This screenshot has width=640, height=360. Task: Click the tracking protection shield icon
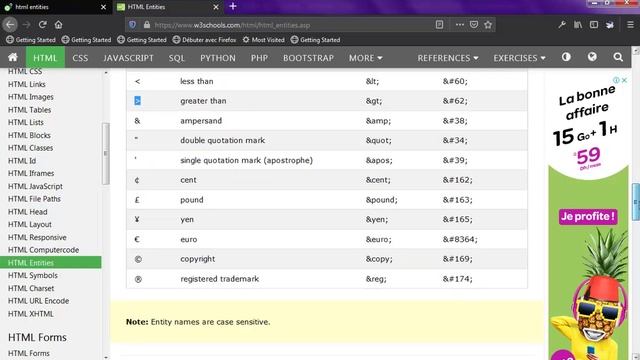pos(133,25)
